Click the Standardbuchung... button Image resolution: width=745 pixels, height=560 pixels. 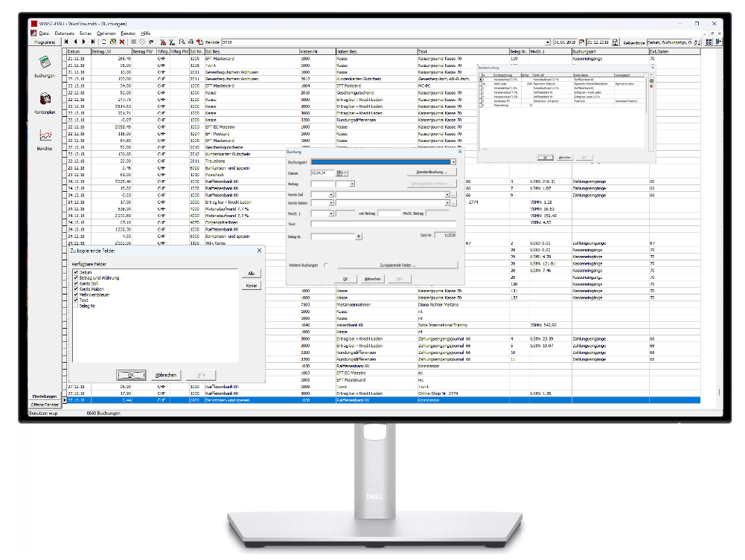click(432, 173)
